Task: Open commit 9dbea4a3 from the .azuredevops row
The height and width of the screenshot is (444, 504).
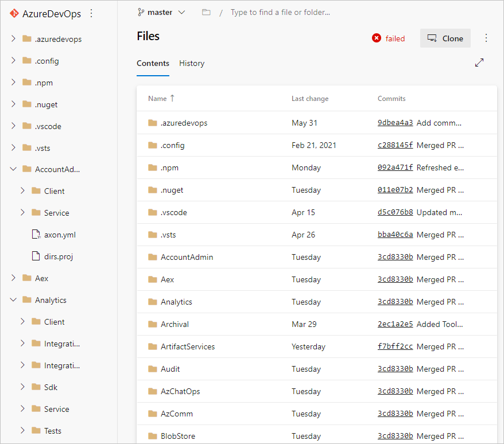Action: point(395,123)
